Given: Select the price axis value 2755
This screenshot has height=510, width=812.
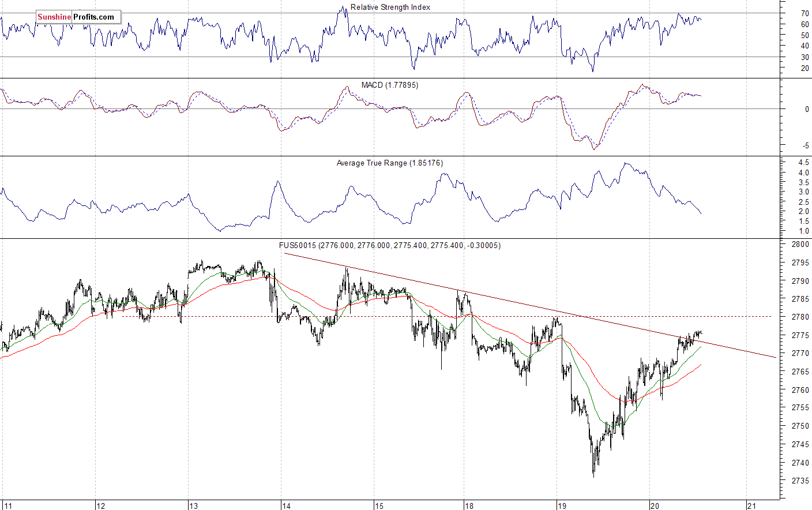Looking at the screenshot, I should [800, 408].
